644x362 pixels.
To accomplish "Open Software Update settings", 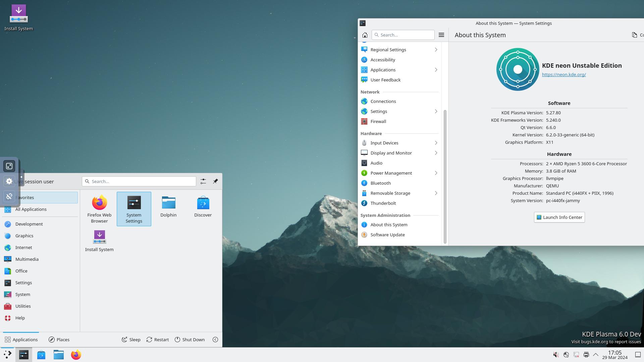I will (399, 235).
